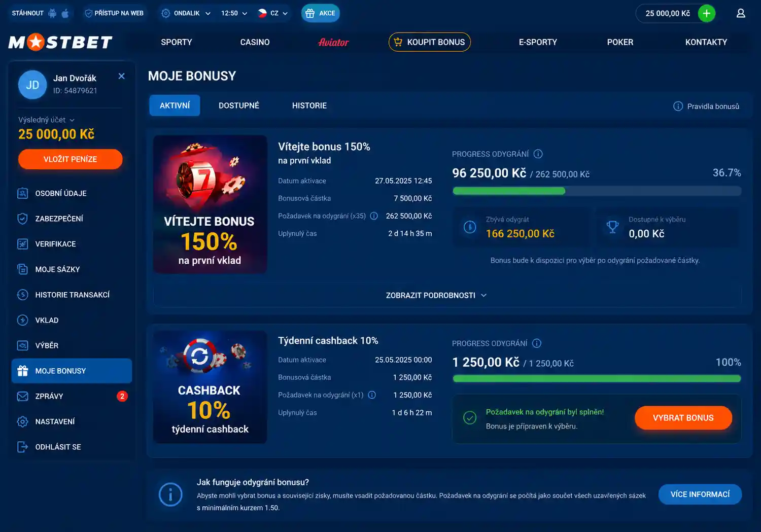
Task: Click info icon next to x1 requirement
Action: 372,395
